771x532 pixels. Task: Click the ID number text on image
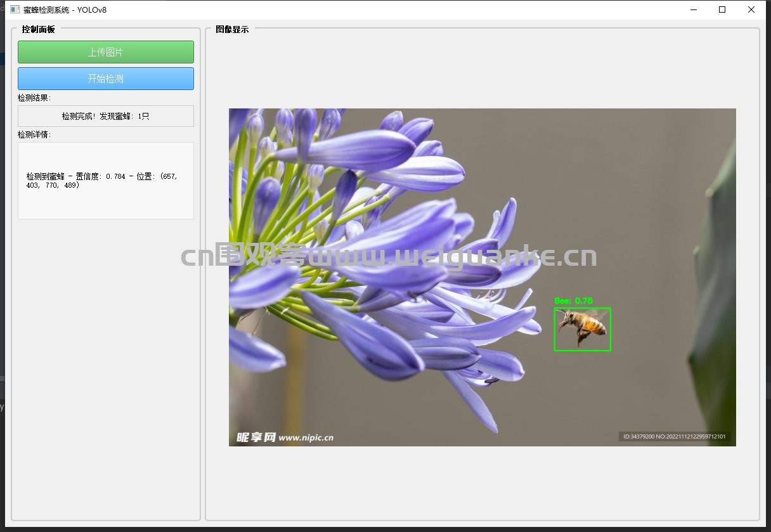point(674,436)
